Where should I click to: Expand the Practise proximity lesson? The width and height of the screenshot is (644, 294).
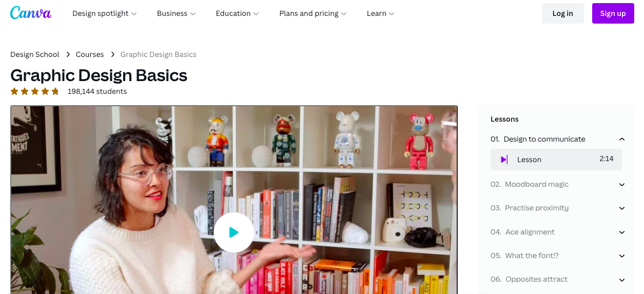622,208
